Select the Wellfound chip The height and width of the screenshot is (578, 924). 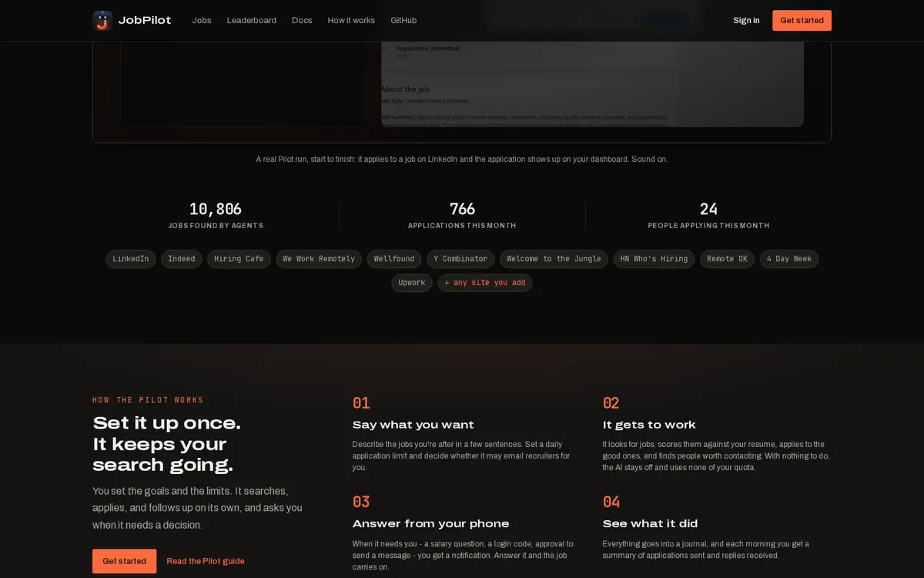point(394,259)
